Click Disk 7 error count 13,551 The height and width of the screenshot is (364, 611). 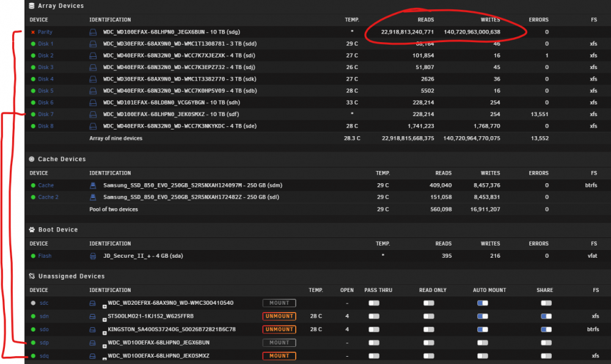pos(540,114)
